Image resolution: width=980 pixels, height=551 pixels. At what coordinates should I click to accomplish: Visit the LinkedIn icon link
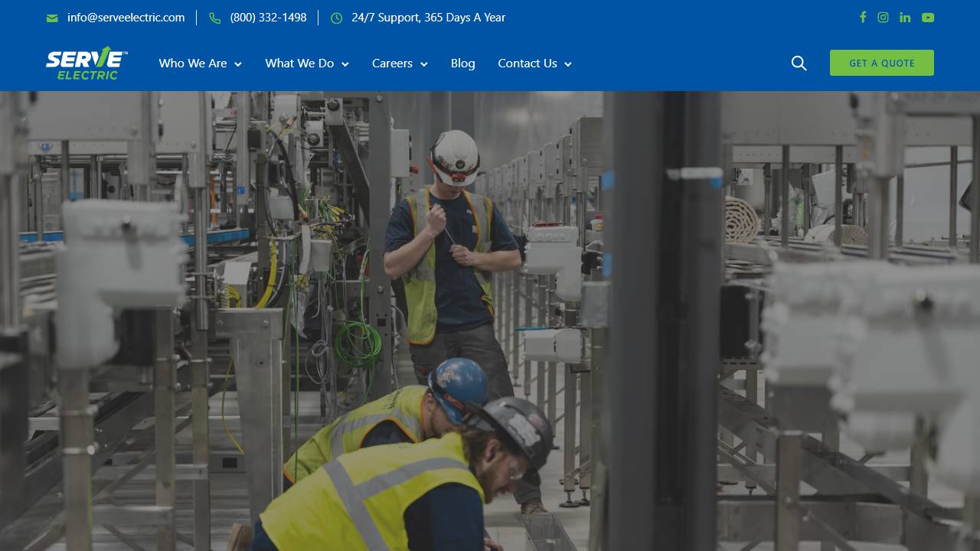(905, 18)
